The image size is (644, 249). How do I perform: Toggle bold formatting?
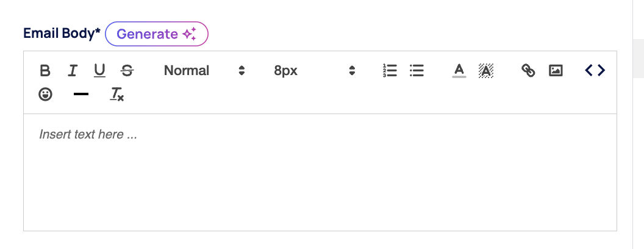[45, 71]
